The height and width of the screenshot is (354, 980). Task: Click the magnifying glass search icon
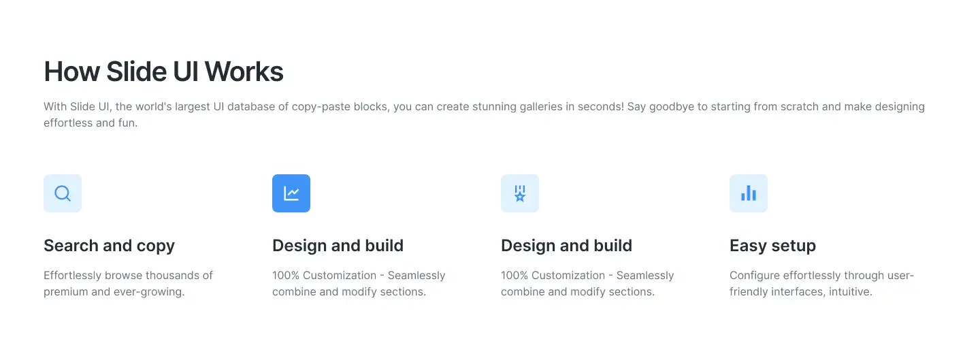coord(63,193)
